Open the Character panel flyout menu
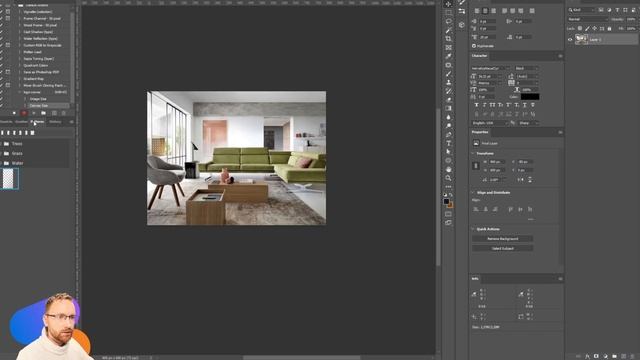Viewport: 640px width, 360px height. [560, 56]
